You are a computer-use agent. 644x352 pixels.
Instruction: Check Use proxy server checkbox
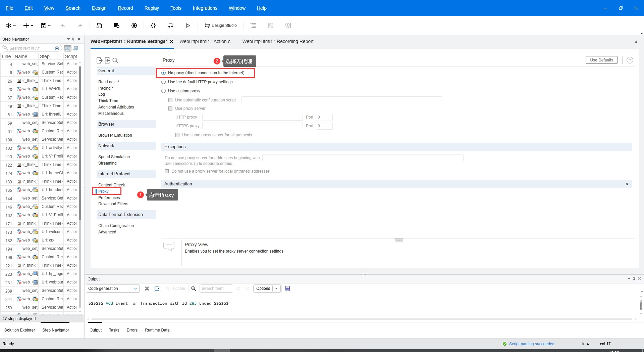[170, 108]
